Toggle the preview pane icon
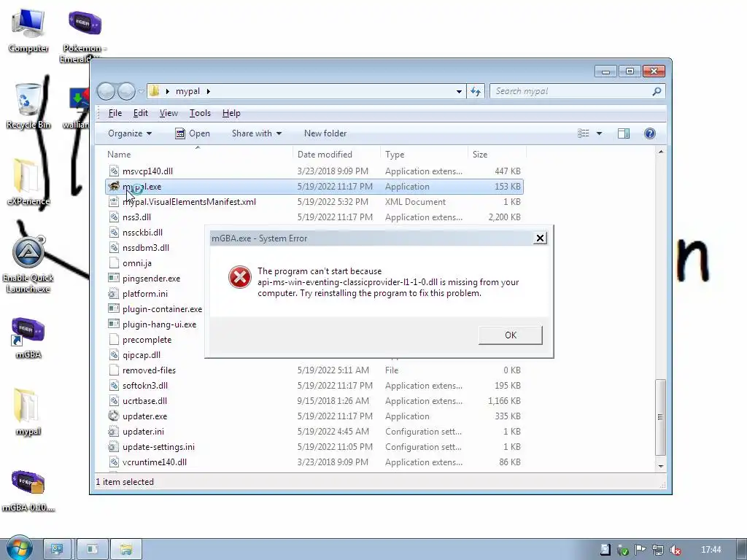Image resolution: width=747 pixels, height=560 pixels. click(x=623, y=133)
